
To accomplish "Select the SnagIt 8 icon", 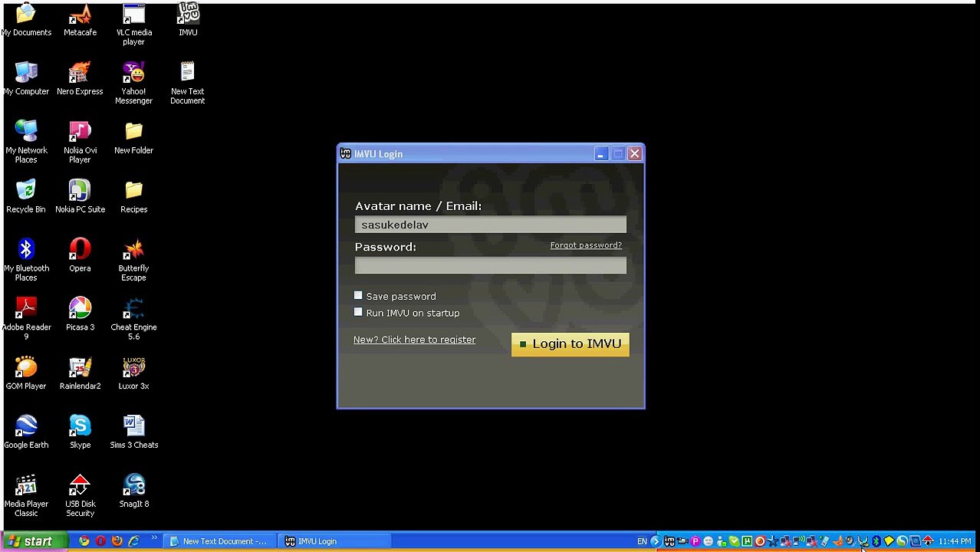I will pos(133,491).
